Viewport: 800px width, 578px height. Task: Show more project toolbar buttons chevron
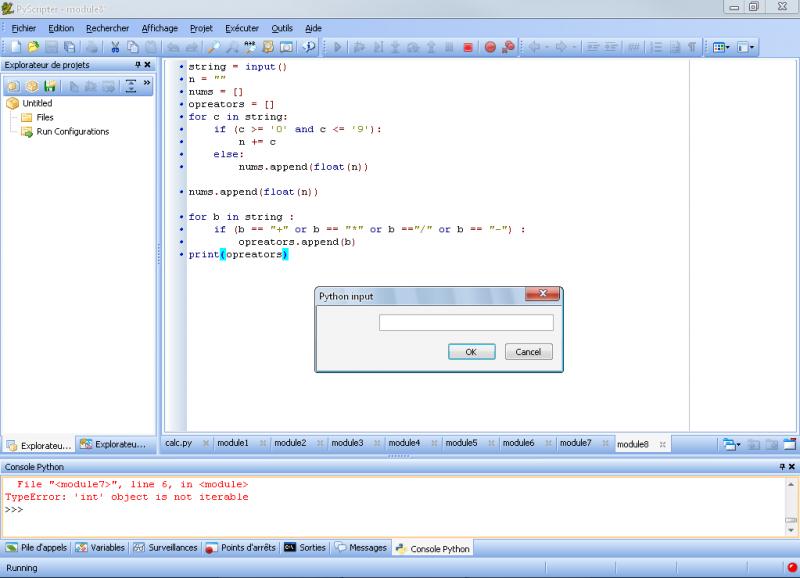pyautogui.click(x=147, y=83)
